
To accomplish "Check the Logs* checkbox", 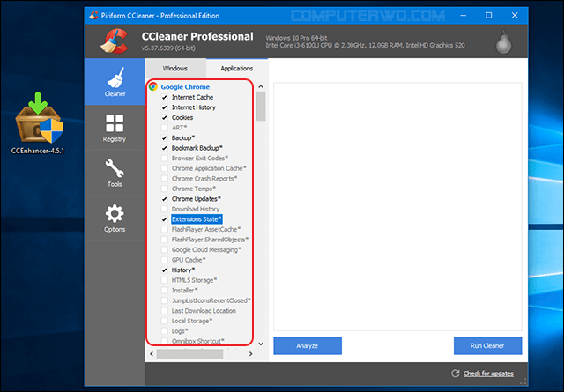I will tap(165, 331).
